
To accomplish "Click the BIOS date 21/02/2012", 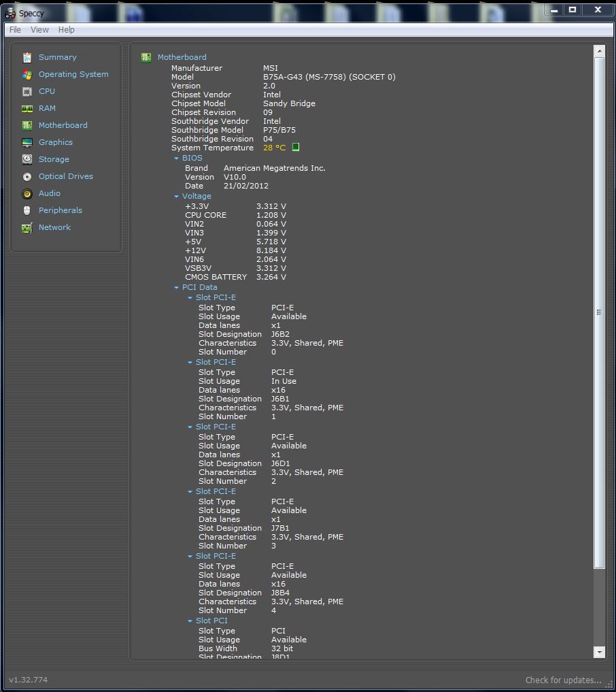I will point(246,186).
